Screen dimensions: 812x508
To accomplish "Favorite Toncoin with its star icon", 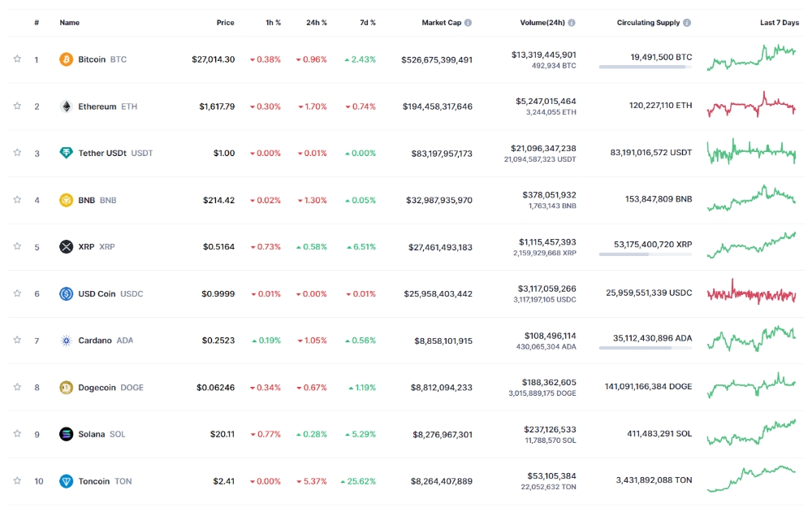I will [x=16, y=481].
